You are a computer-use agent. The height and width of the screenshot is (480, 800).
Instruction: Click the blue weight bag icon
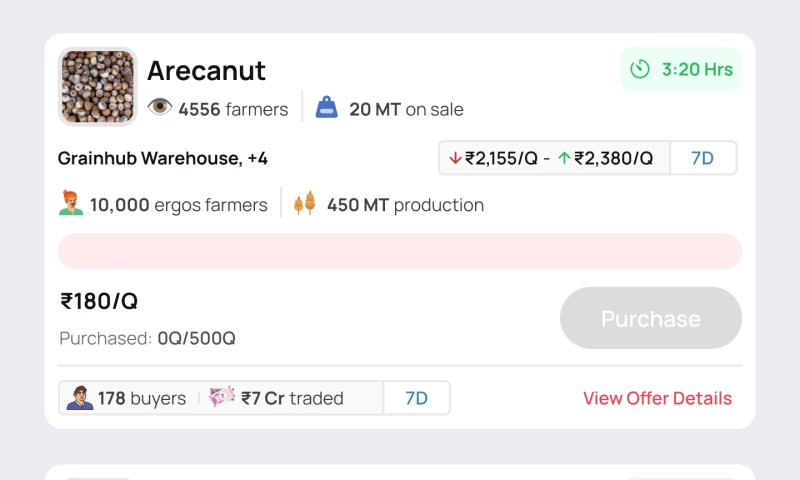pos(327,108)
